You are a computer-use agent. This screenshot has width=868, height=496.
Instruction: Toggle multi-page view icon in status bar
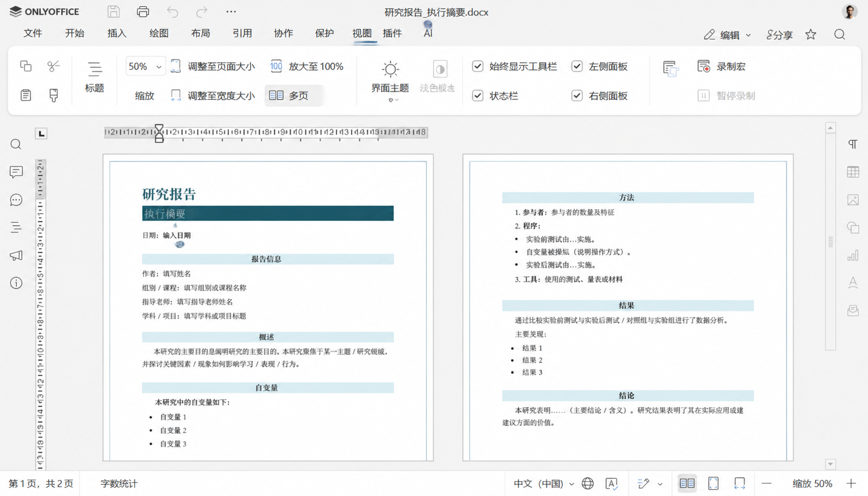[x=687, y=483]
